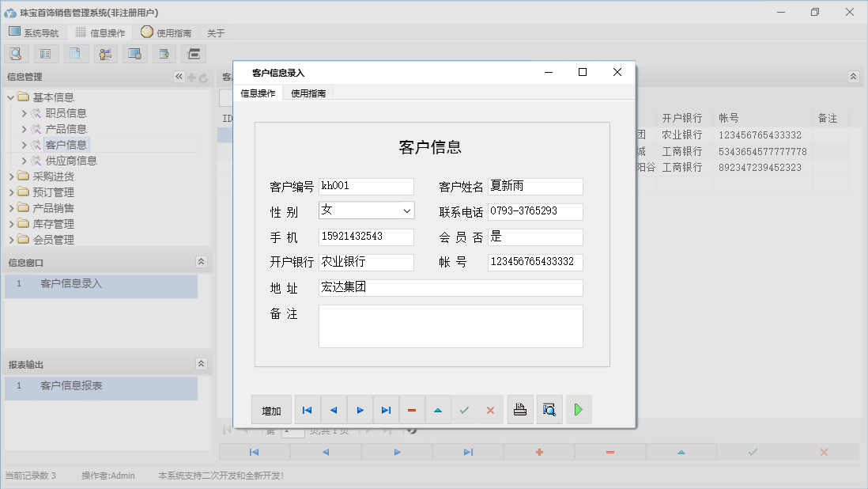
Task: Collapse the 报表输出 panel
Action: pos(201,364)
